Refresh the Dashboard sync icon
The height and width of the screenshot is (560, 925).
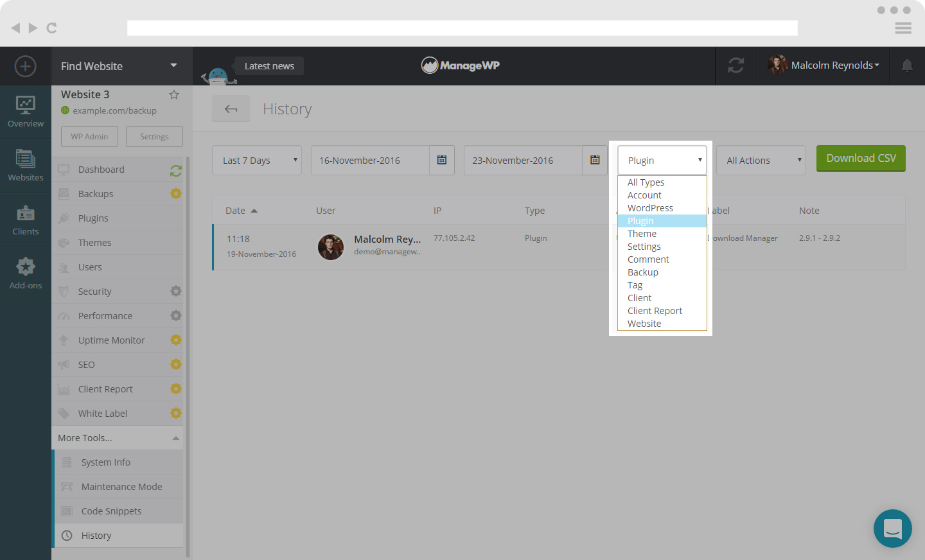point(176,170)
